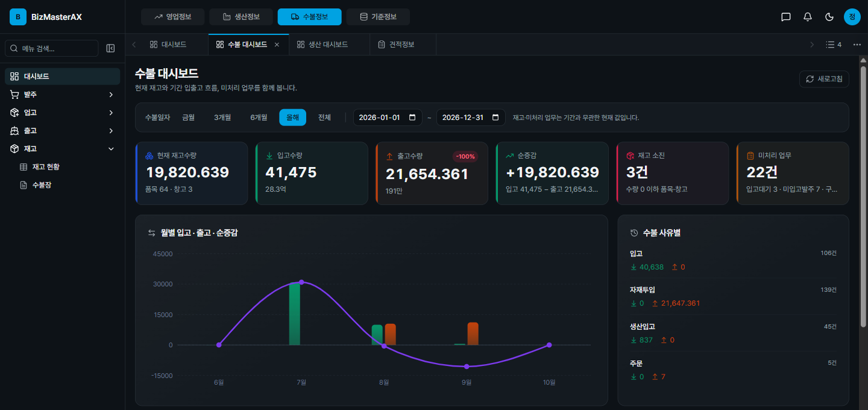Select the 금월 period filter
Viewport: 868px width, 410px height.
[x=189, y=118]
